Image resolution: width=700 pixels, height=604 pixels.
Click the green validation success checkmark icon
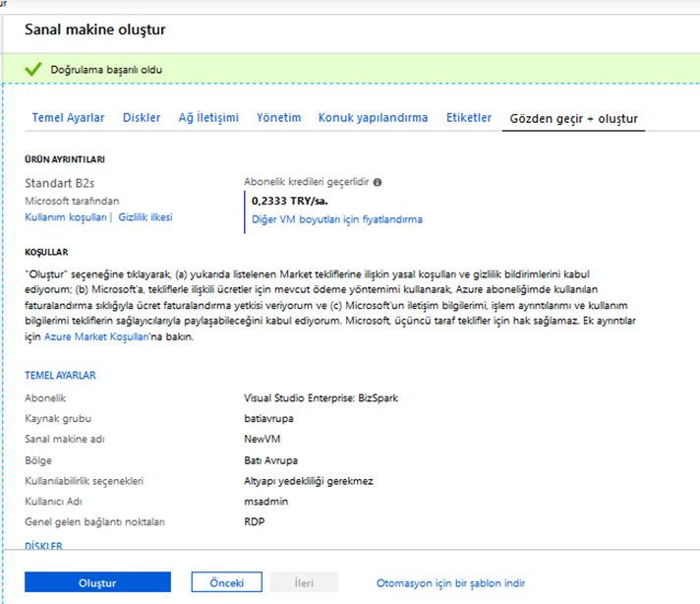pyautogui.click(x=34, y=70)
